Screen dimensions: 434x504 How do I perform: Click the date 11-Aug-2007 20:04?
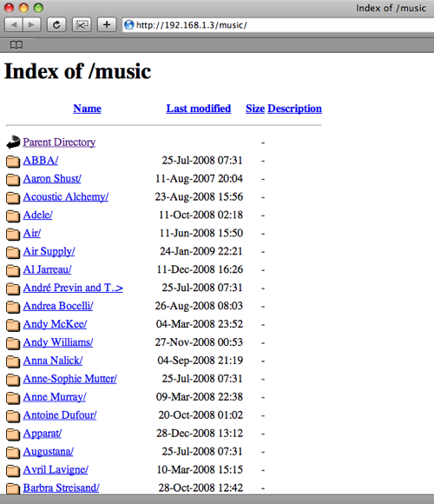[199, 178]
